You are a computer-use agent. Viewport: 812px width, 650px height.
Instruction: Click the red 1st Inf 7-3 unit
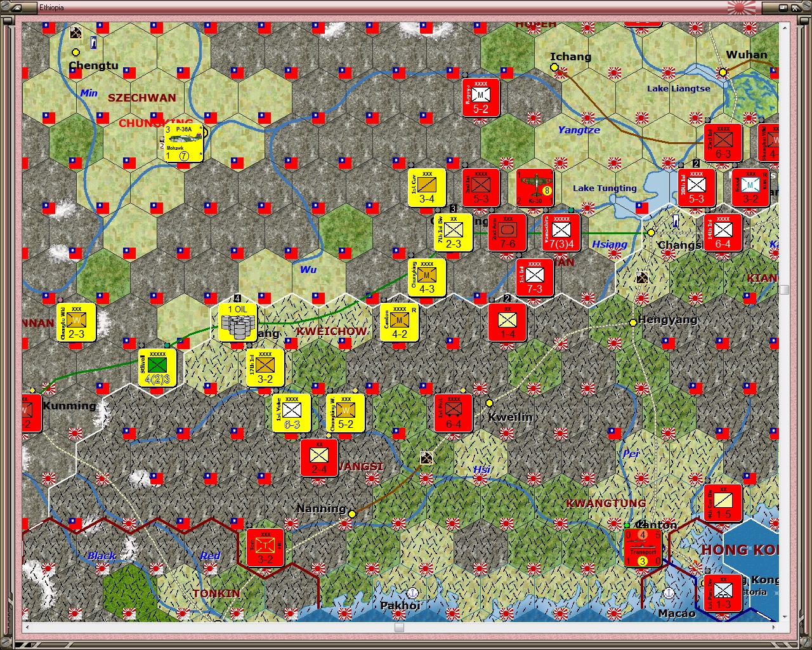(x=535, y=277)
